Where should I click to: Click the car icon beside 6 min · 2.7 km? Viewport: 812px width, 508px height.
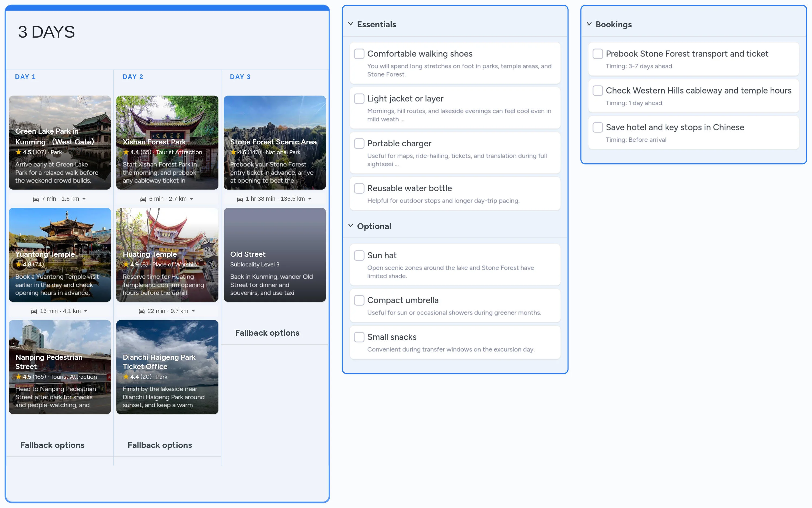click(x=143, y=199)
